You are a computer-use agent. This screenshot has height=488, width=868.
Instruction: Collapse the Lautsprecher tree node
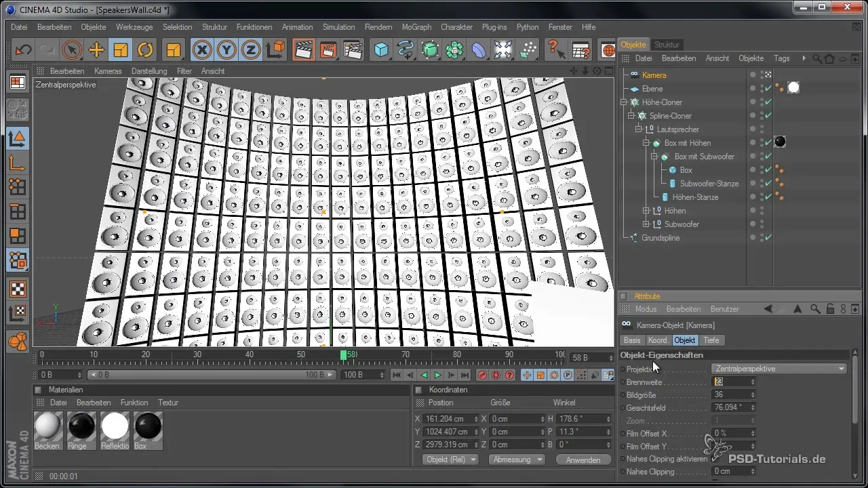pos(638,129)
